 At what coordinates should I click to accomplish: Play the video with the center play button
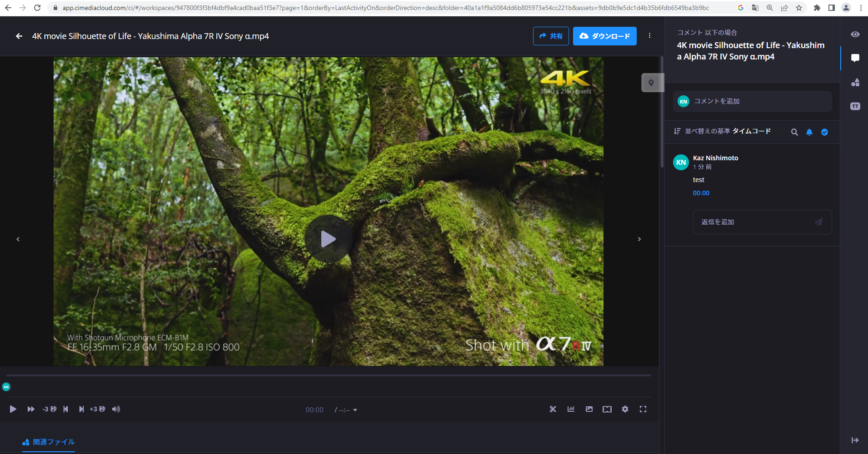(328, 239)
